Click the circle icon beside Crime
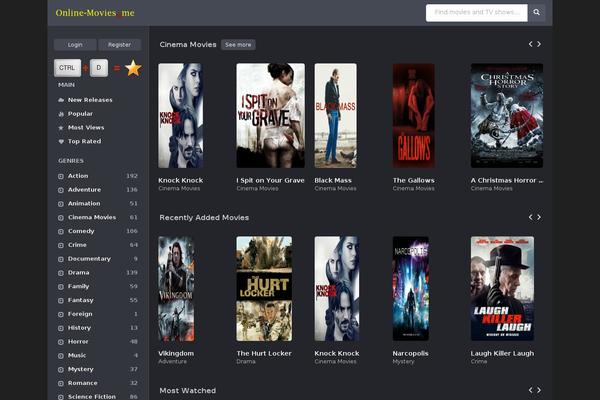 [60, 245]
